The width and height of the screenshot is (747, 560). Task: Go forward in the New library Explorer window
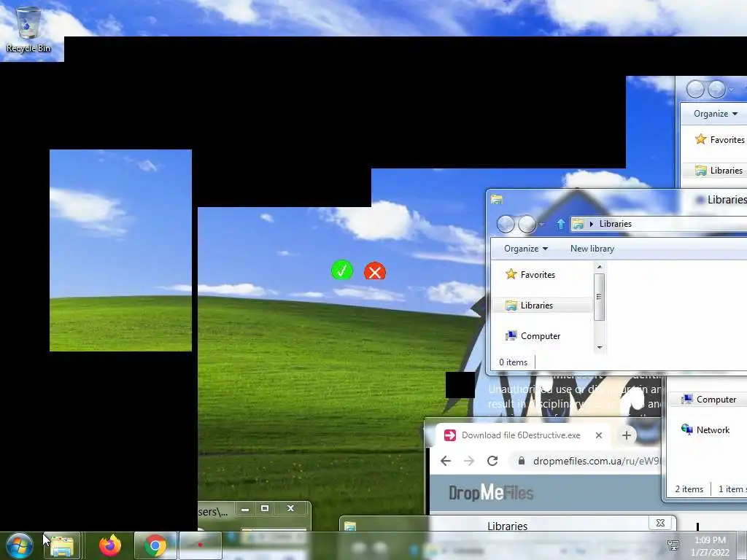pos(527,224)
